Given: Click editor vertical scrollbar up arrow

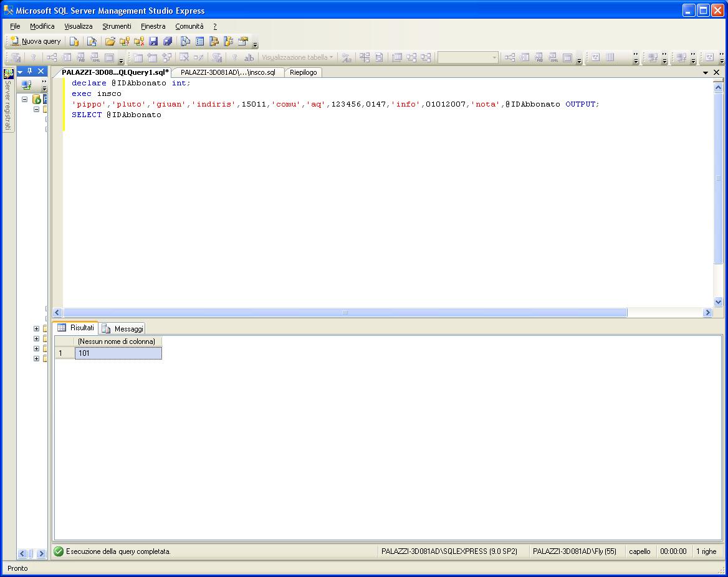Looking at the screenshot, I should pyautogui.click(x=718, y=87).
